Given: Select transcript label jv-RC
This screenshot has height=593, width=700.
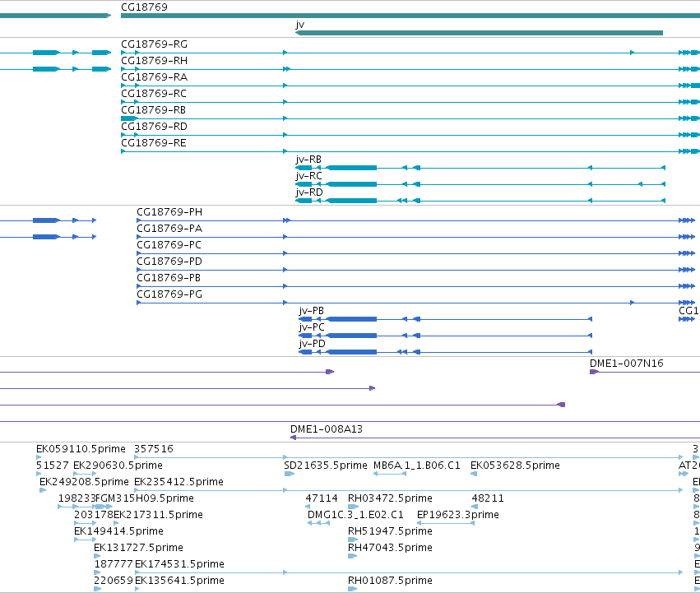Looking at the screenshot, I should pos(308,176).
